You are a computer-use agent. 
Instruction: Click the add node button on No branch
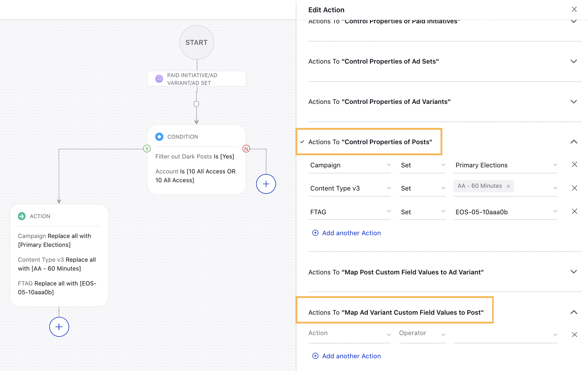[x=266, y=184]
